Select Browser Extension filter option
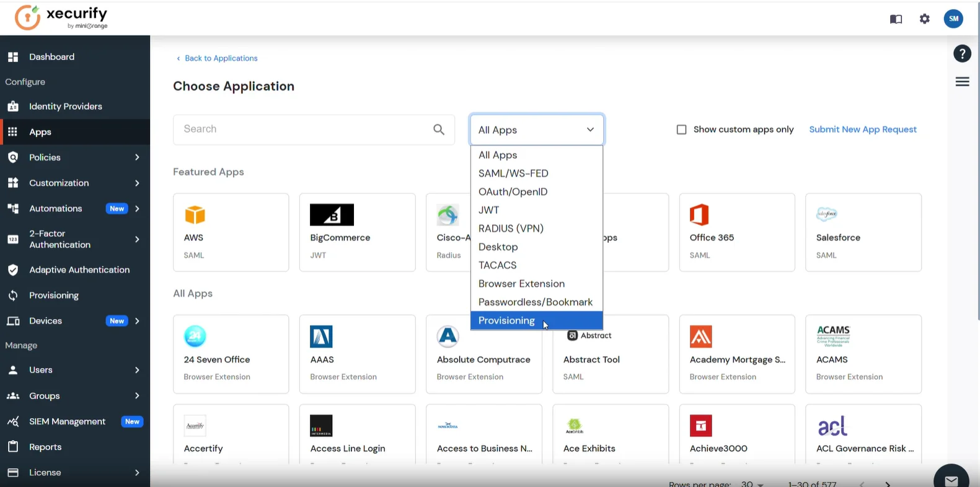 coord(537,284)
